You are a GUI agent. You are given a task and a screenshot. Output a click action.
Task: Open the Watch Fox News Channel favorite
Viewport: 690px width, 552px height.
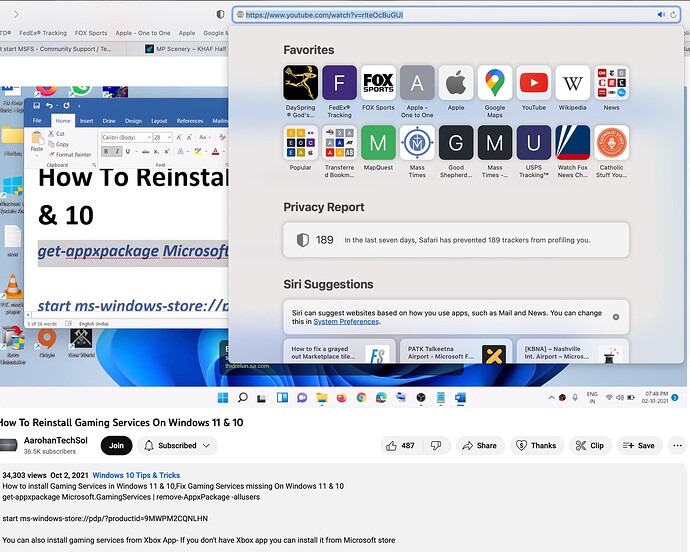(x=573, y=143)
